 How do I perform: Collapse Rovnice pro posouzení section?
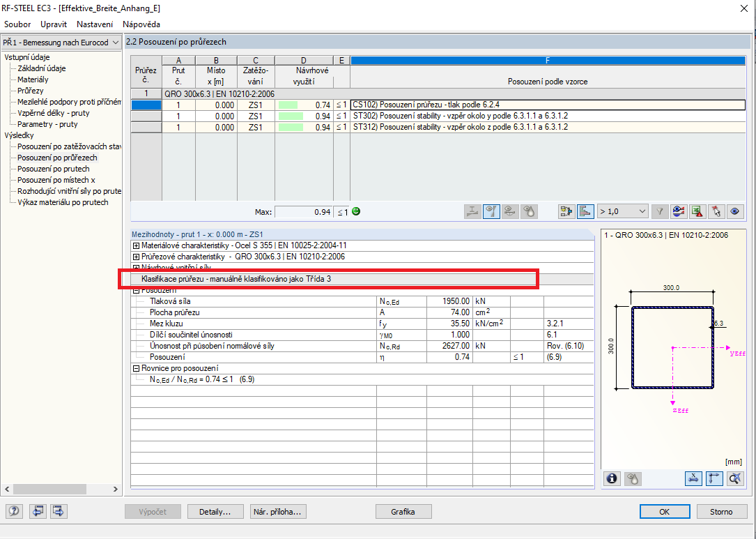coord(136,369)
